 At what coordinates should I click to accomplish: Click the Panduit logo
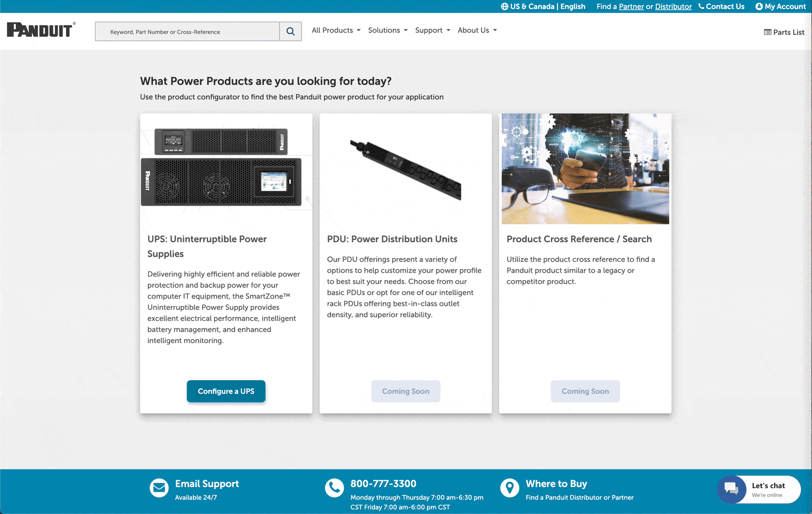41,30
